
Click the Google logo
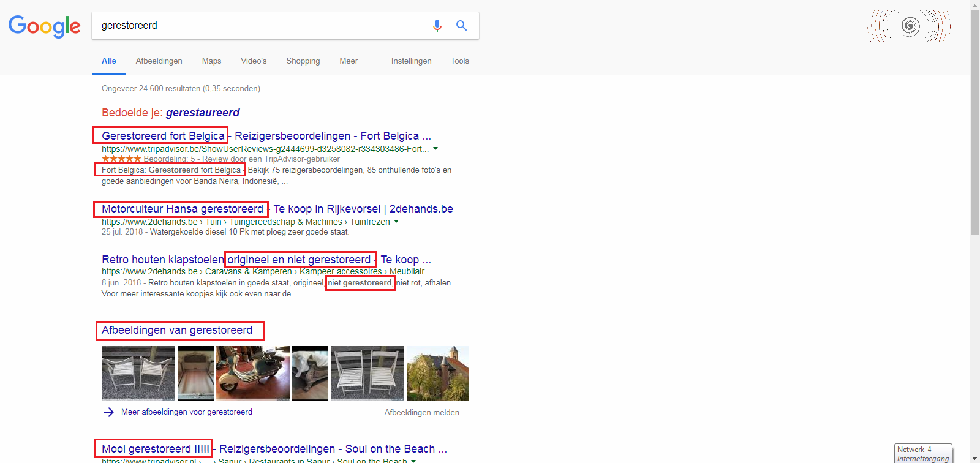pyautogui.click(x=44, y=26)
